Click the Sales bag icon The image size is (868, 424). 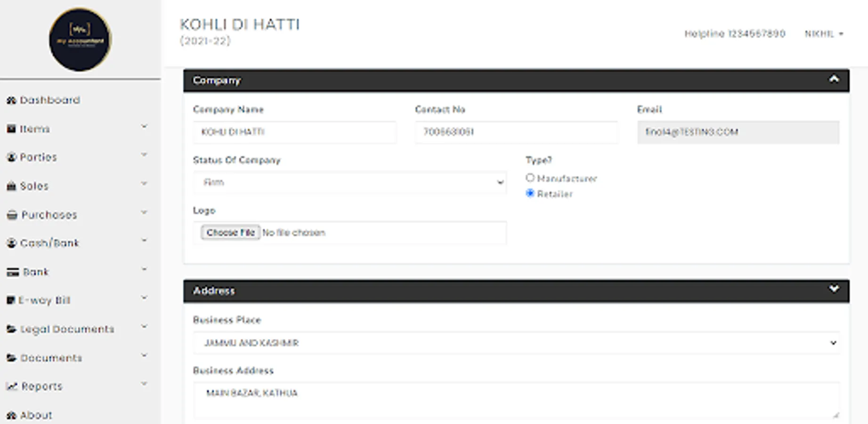pyautogui.click(x=11, y=186)
